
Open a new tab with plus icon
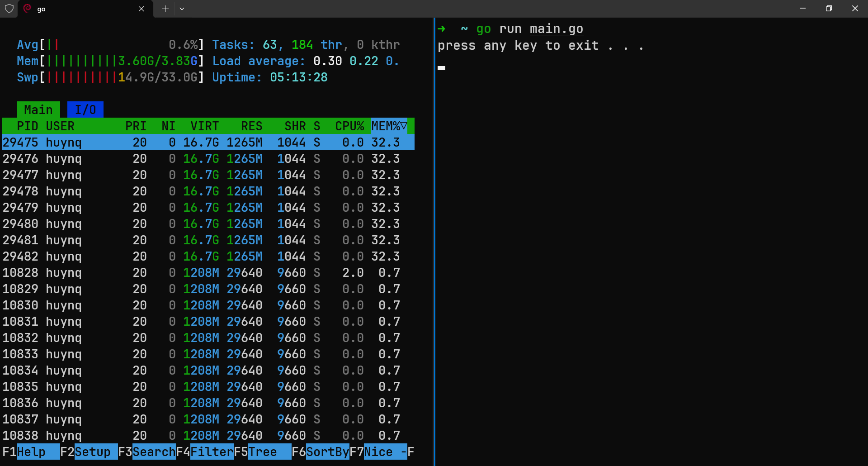[165, 9]
